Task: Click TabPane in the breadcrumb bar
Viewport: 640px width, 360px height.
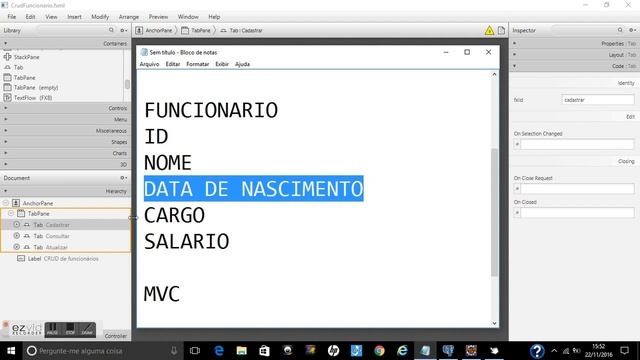Action: pyautogui.click(x=196, y=31)
